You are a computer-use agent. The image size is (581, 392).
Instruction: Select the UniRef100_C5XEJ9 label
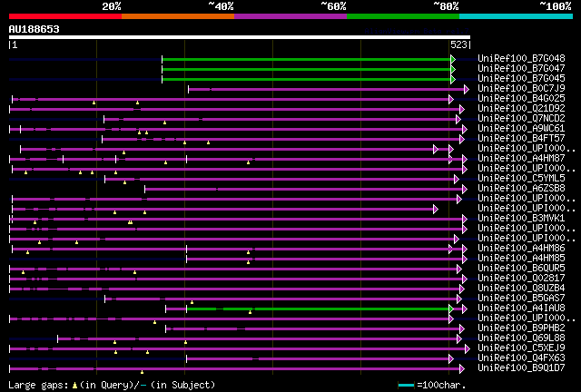click(521, 348)
